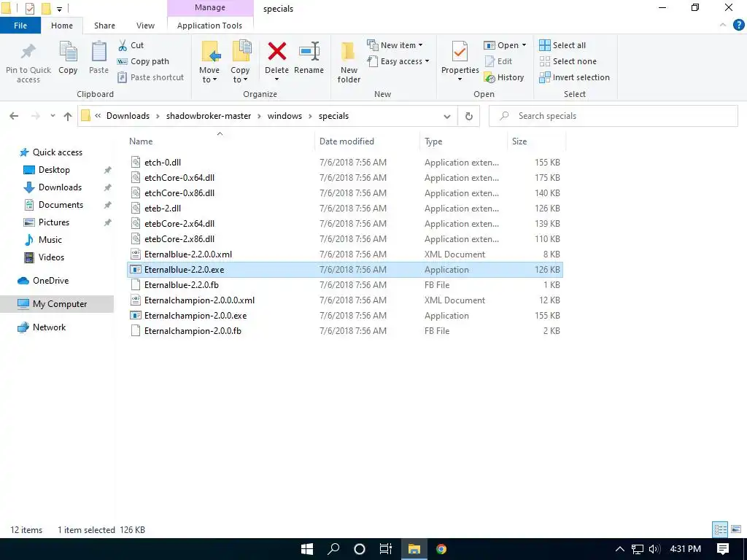Image resolution: width=747 pixels, height=560 pixels.
Task: Collapse the ribbon with chevron
Action: (723, 25)
